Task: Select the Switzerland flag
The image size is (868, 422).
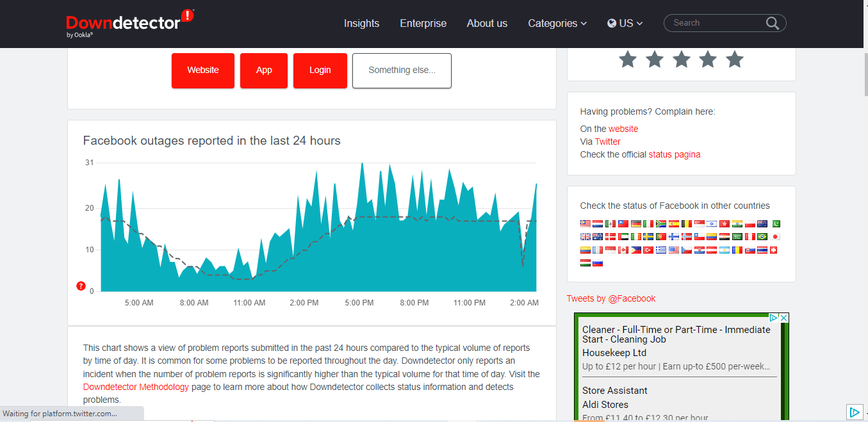Action: (x=773, y=250)
